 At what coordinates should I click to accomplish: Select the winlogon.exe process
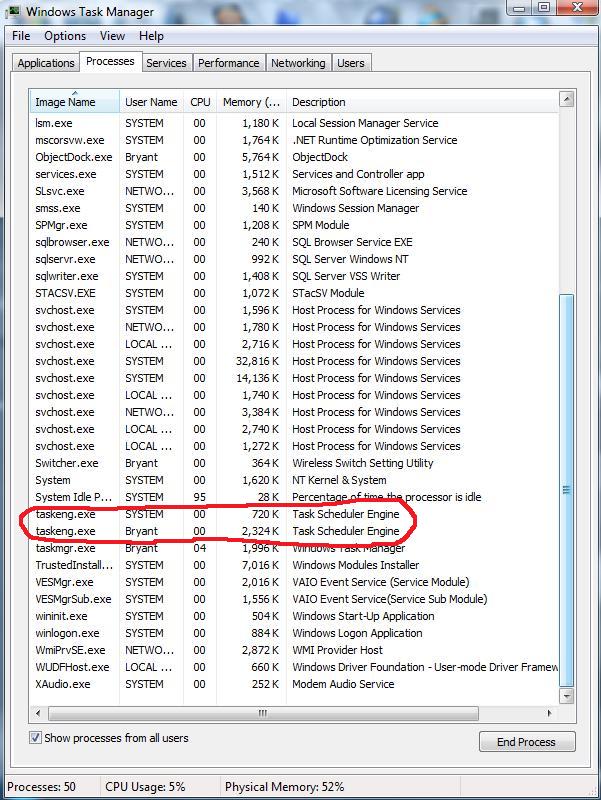(x=294, y=633)
